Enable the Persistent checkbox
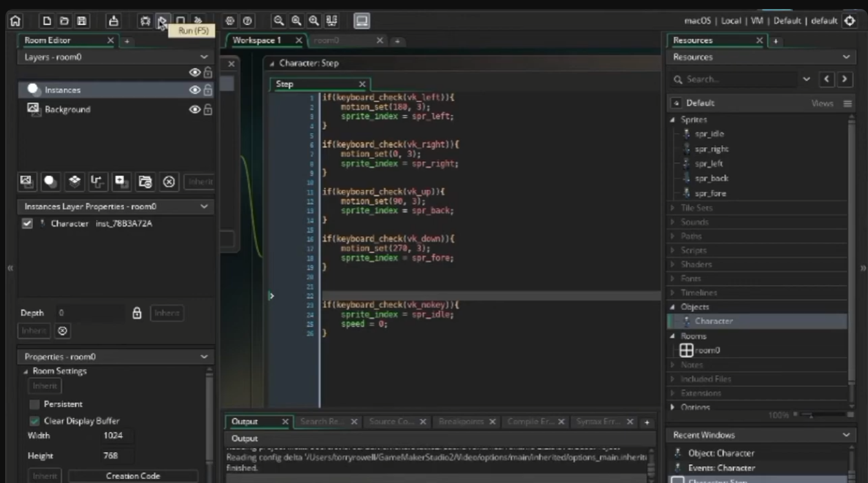Viewport: 868px width, 483px height. coord(35,404)
